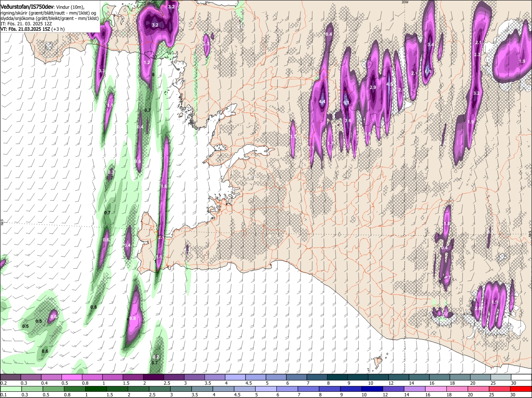Pick rain scale light green swatch between 0.1 and 0.3

tap(11, 389)
